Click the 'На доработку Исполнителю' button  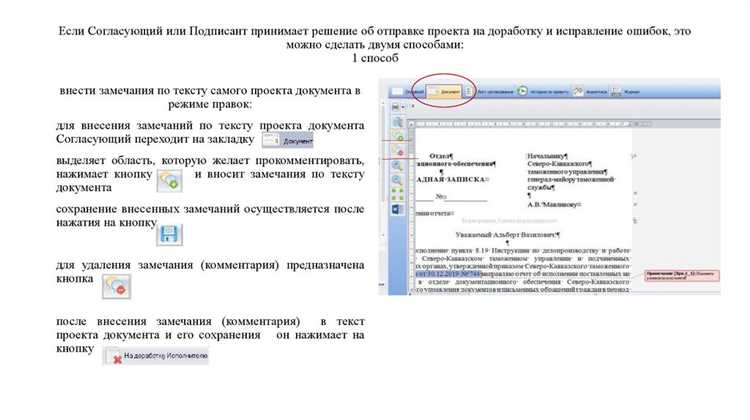[x=156, y=356]
